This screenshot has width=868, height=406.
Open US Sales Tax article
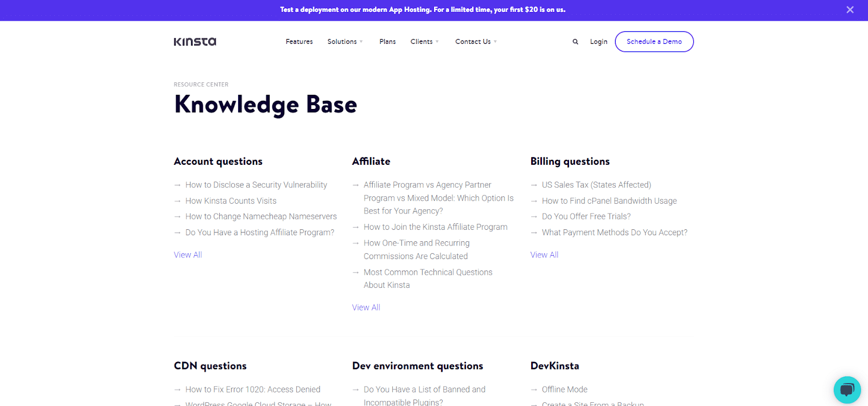point(596,185)
